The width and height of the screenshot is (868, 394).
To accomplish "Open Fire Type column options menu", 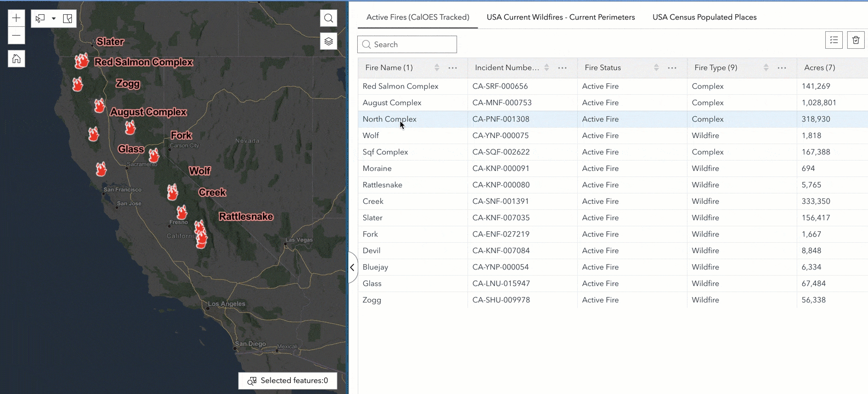I will [x=782, y=67].
